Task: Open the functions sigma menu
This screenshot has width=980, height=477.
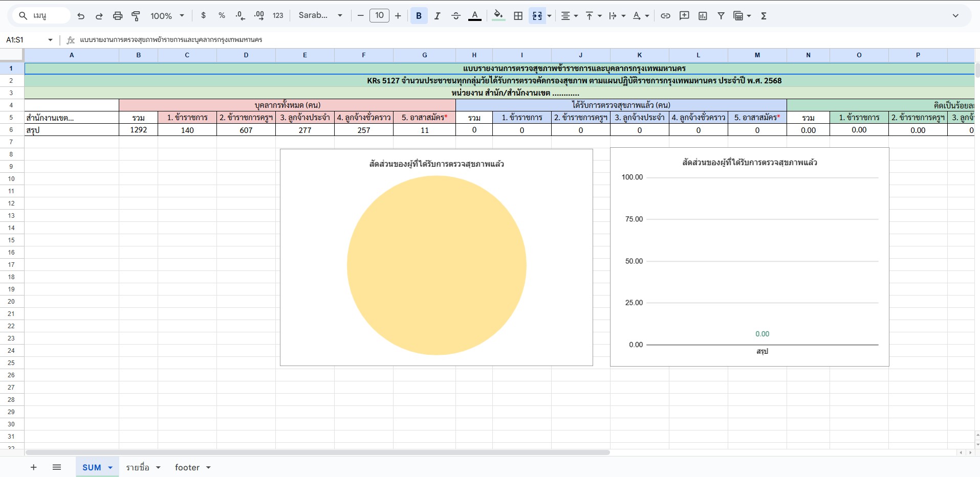Action: pos(764,16)
